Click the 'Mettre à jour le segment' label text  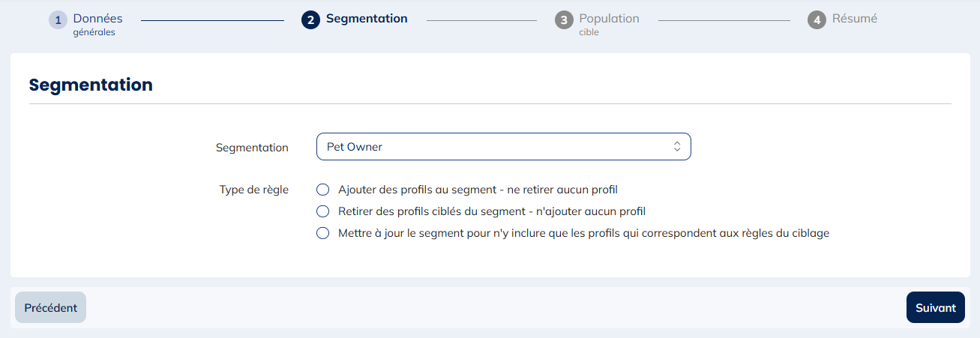[x=583, y=233]
